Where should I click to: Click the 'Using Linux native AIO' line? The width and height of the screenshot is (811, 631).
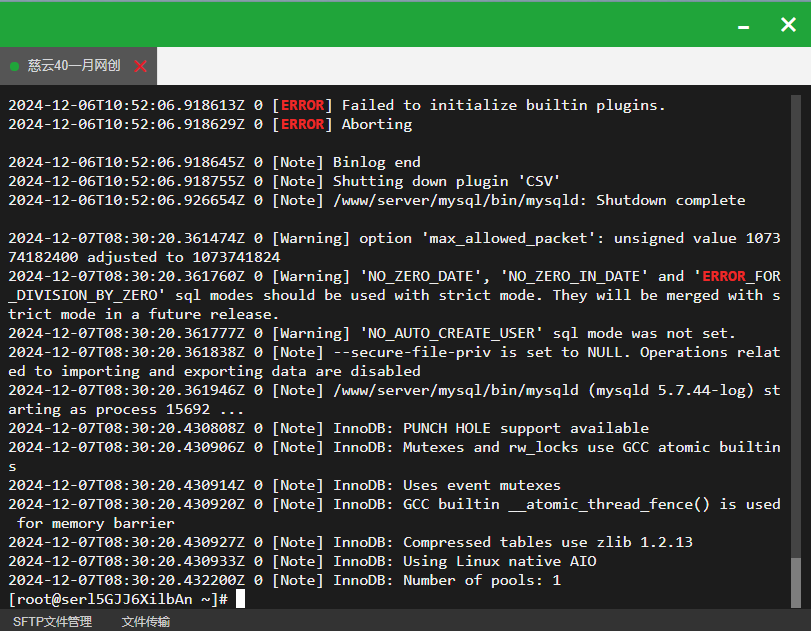302,562
